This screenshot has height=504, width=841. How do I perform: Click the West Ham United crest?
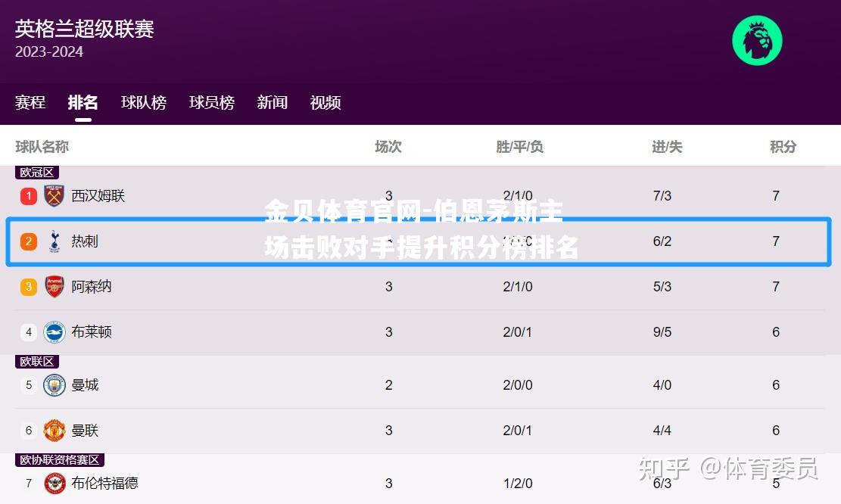click(x=55, y=196)
